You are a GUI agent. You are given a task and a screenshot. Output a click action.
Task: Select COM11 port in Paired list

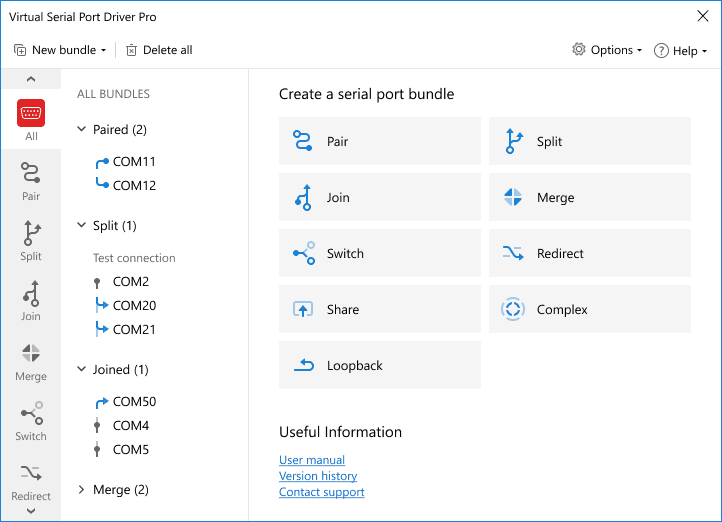click(133, 162)
